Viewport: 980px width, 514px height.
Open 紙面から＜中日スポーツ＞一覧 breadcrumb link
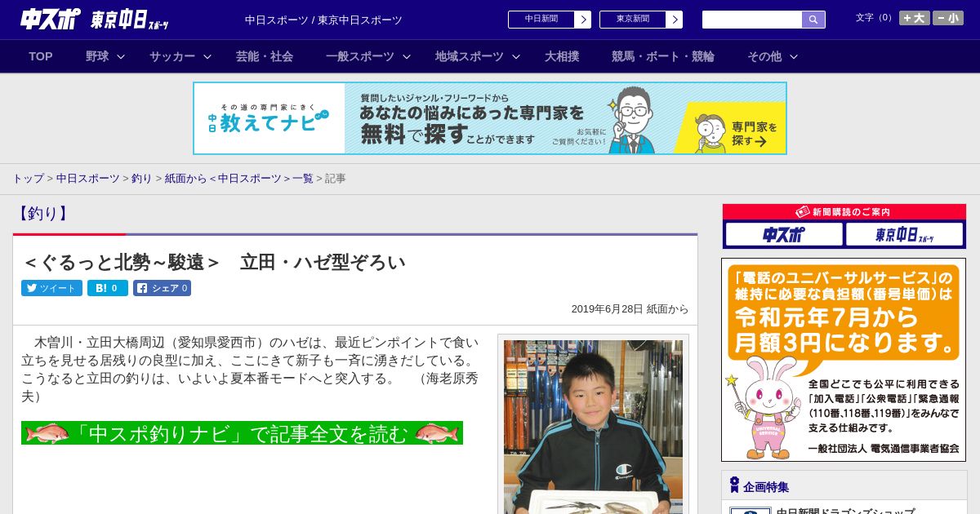point(239,178)
